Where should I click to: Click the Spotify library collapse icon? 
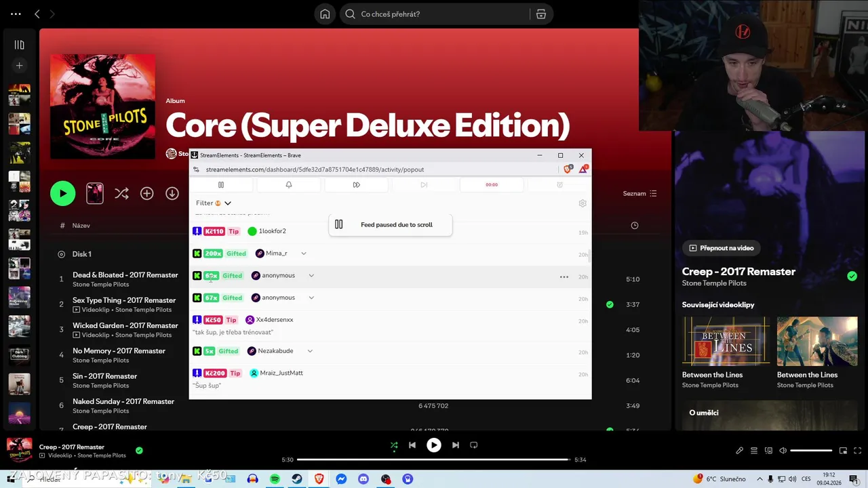click(x=19, y=45)
